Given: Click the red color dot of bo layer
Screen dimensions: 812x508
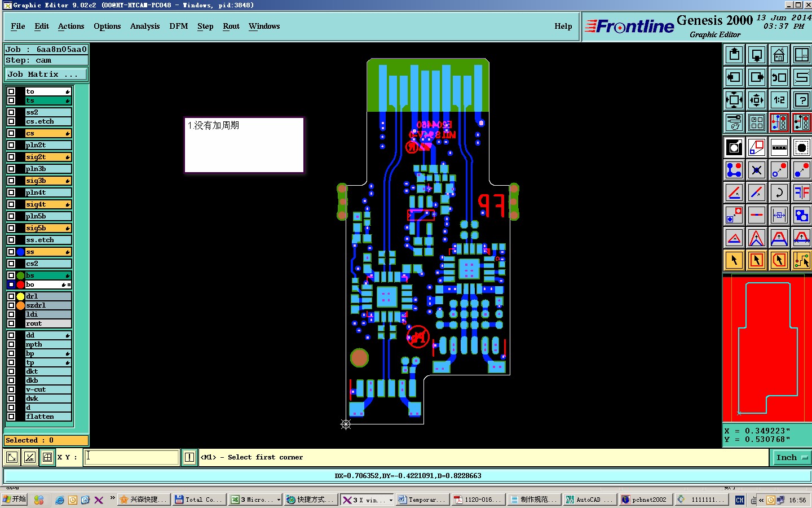Looking at the screenshot, I should pos(21,284).
